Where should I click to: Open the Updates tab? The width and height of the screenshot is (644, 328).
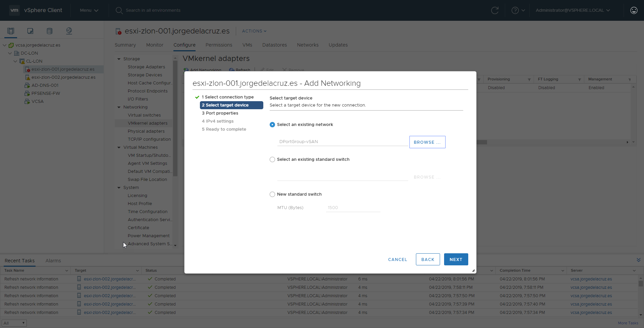click(x=338, y=45)
